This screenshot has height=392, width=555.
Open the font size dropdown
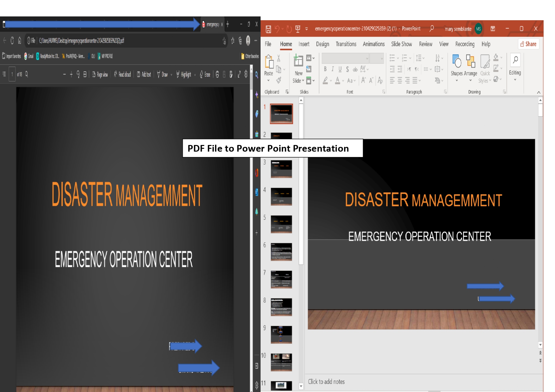click(x=382, y=58)
